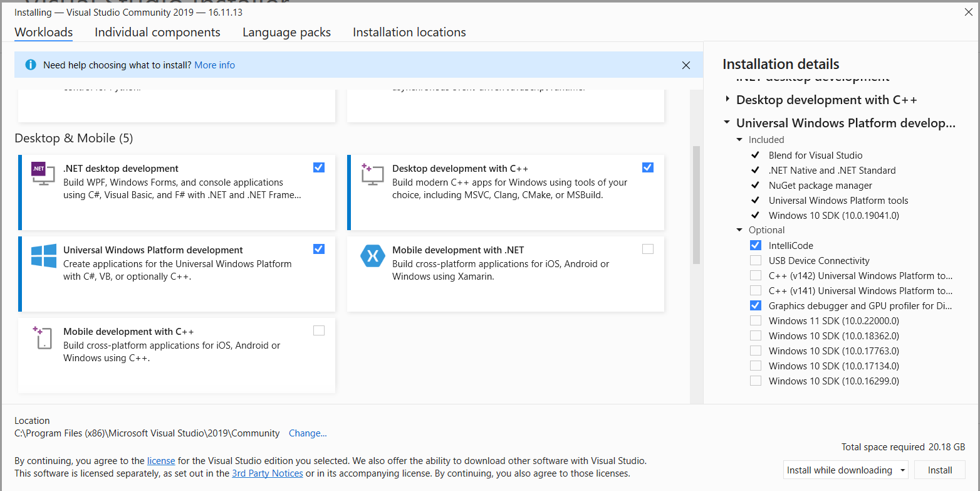Expand Desktop development with C++ details
980x491 pixels.
(x=727, y=100)
